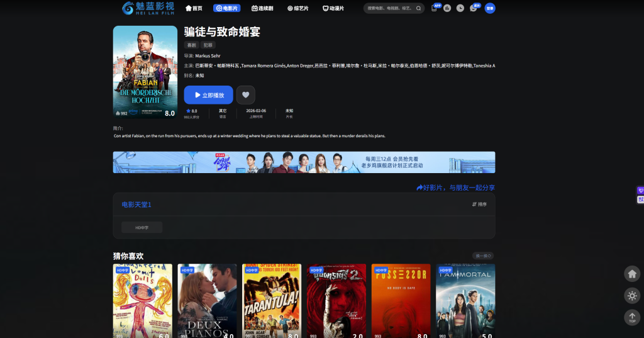This screenshot has width=644, height=338.
Task: Click the back to TOP arrow button
Action: tap(632, 317)
